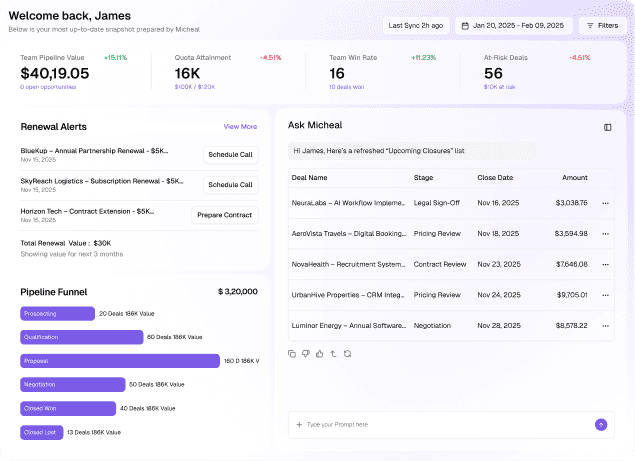Open the Jan 20 – Feb 09 date range picker
Screen dimensions: 635x461
point(510,25)
